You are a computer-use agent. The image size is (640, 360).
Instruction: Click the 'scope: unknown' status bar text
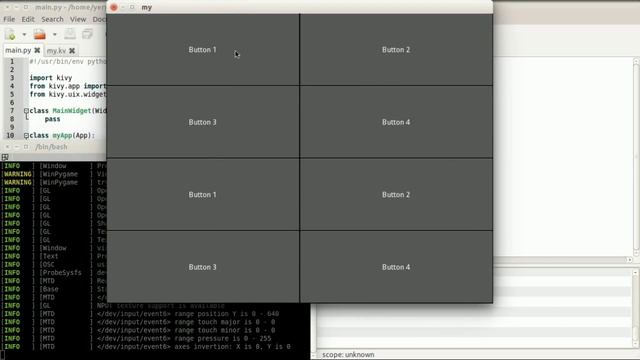point(348,355)
